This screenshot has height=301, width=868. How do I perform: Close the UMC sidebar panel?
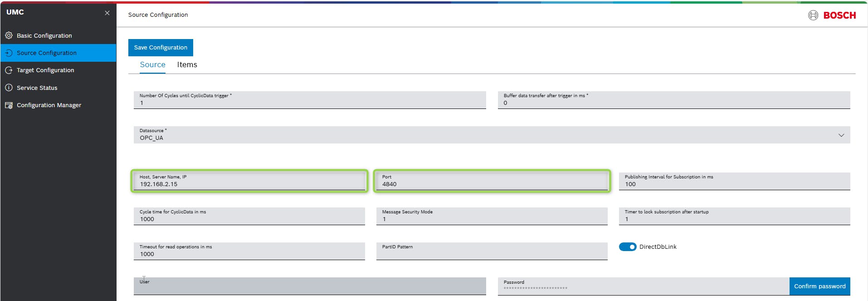coord(107,13)
